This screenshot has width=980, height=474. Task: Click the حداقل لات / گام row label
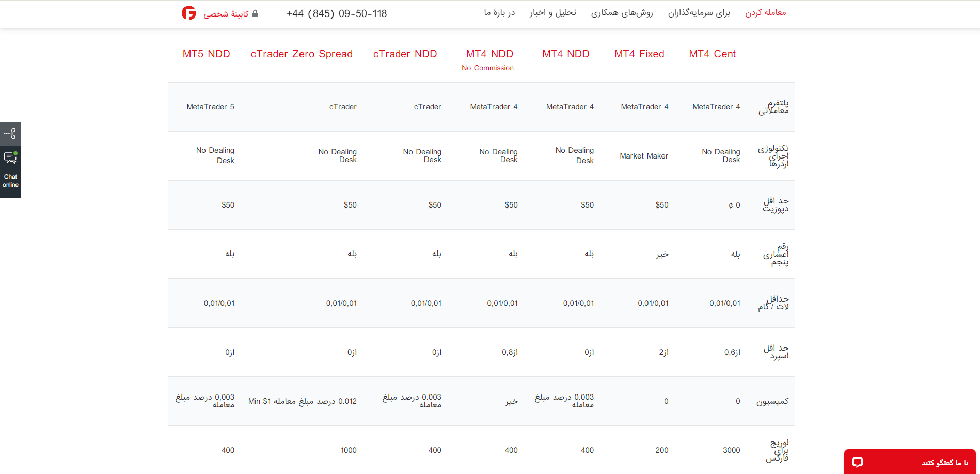point(773,303)
